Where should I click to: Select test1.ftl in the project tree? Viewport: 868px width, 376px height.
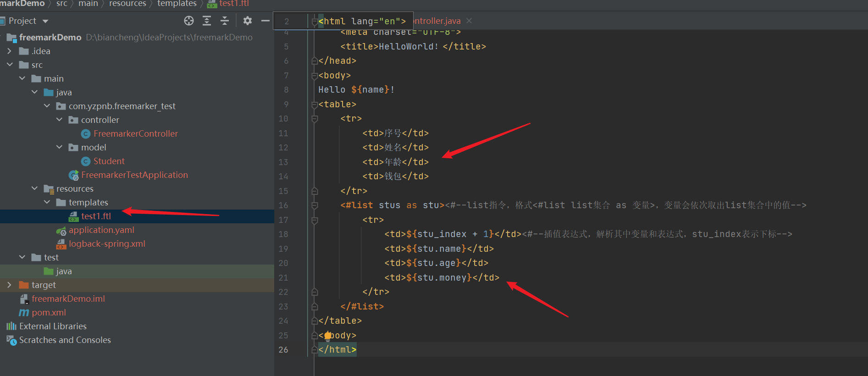click(x=96, y=216)
